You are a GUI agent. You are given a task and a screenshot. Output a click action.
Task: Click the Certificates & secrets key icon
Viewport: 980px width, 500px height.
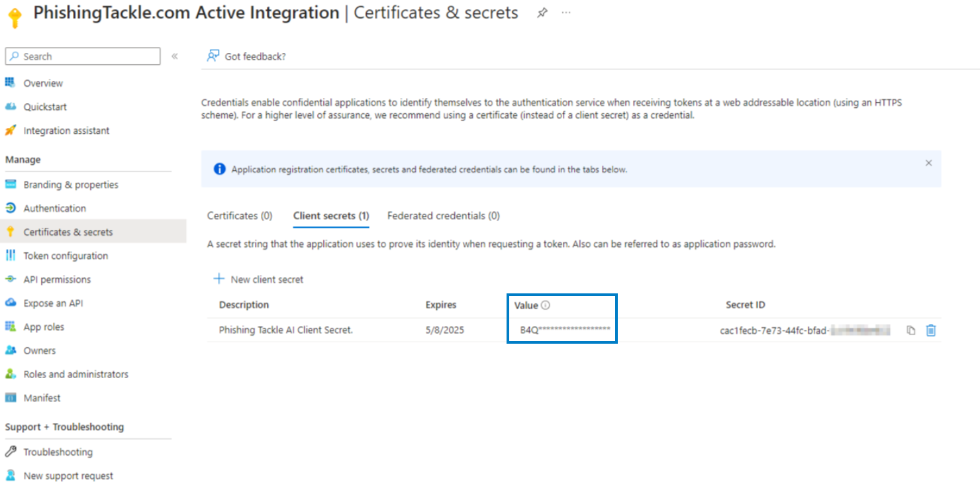point(10,232)
